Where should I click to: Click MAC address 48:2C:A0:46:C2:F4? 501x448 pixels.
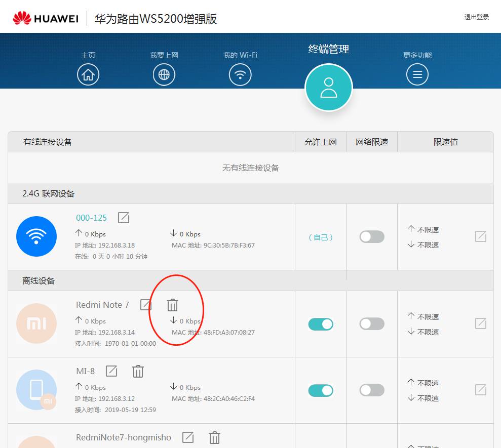point(229,399)
